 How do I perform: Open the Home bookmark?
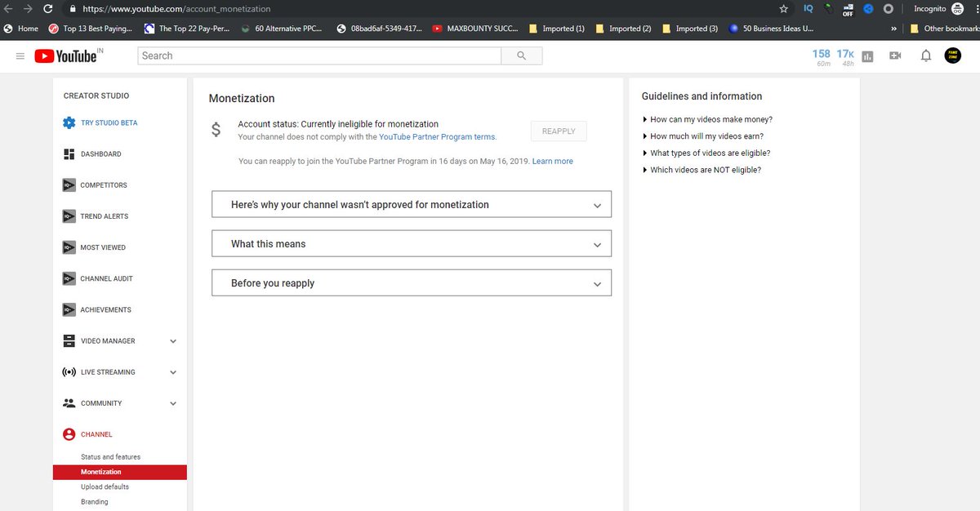click(x=21, y=29)
